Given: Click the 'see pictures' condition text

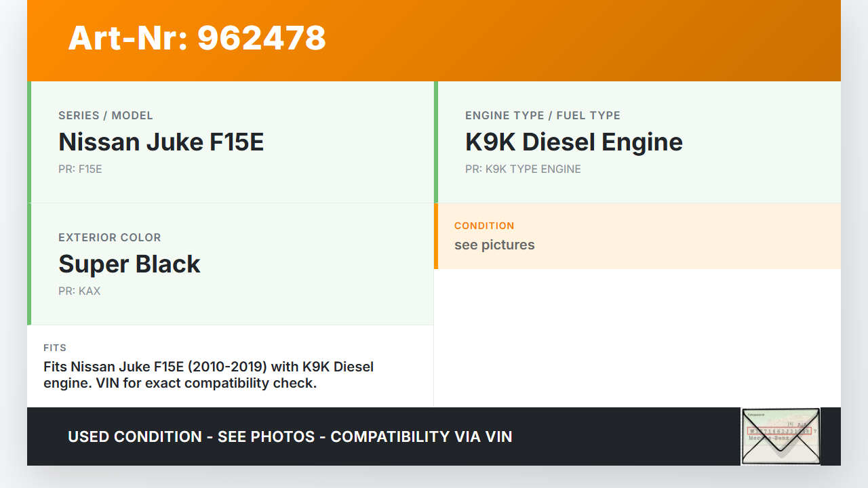Looking at the screenshot, I should tap(494, 245).
